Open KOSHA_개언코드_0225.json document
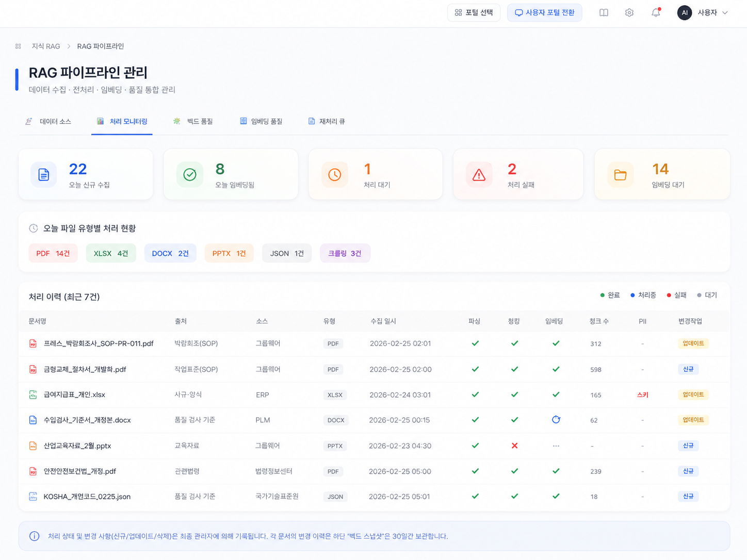 (x=87, y=497)
